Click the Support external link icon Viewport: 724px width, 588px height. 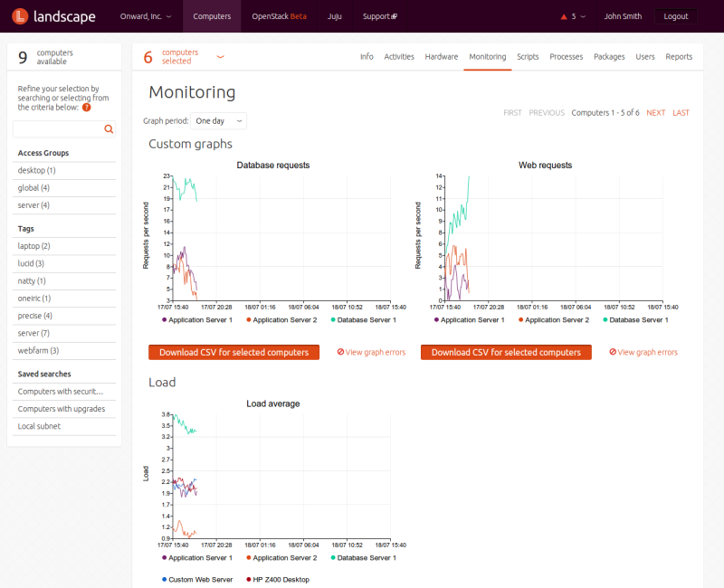pyautogui.click(x=394, y=17)
